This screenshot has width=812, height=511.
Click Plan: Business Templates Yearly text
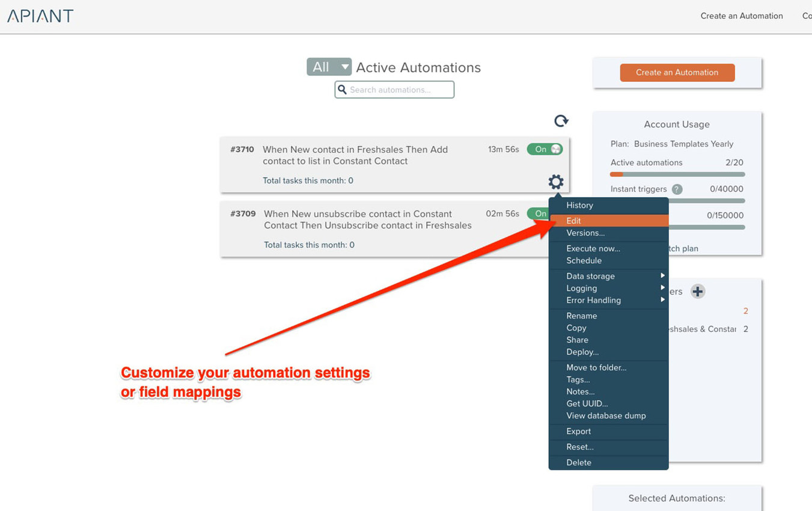coord(672,144)
